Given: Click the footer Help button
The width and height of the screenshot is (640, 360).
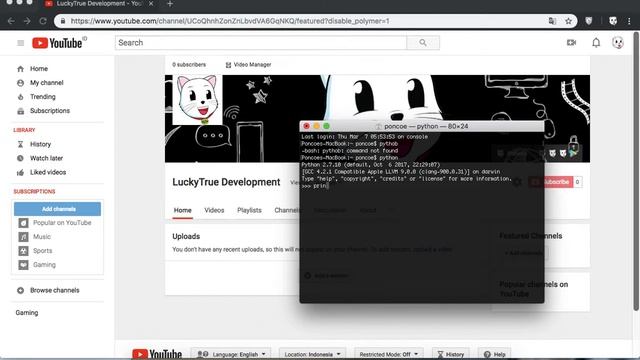Looking at the screenshot, I should 495,354.
